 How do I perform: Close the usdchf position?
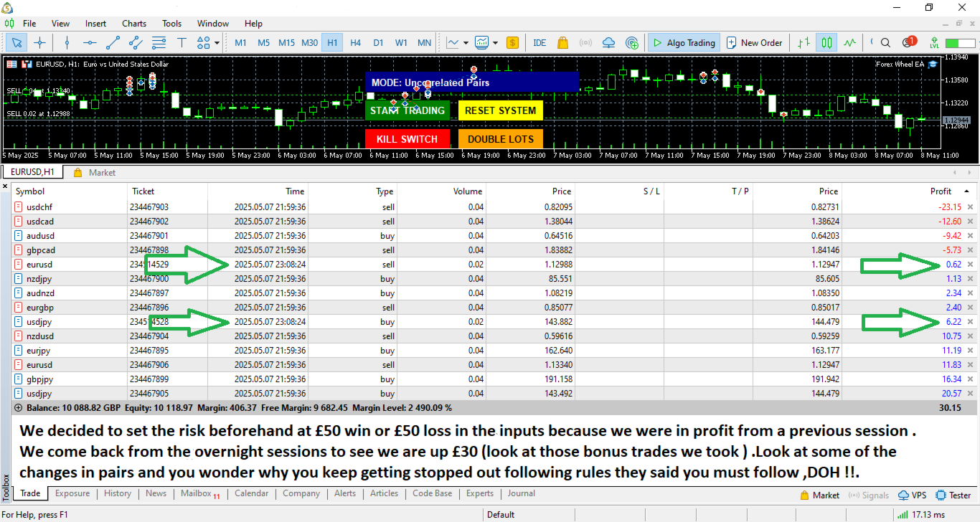point(971,207)
